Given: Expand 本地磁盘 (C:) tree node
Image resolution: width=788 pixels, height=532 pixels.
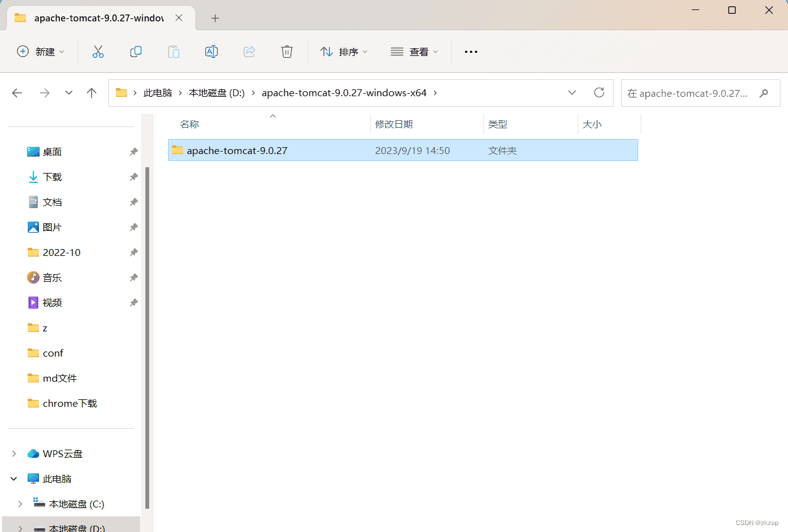Looking at the screenshot, I should (20, 504).
